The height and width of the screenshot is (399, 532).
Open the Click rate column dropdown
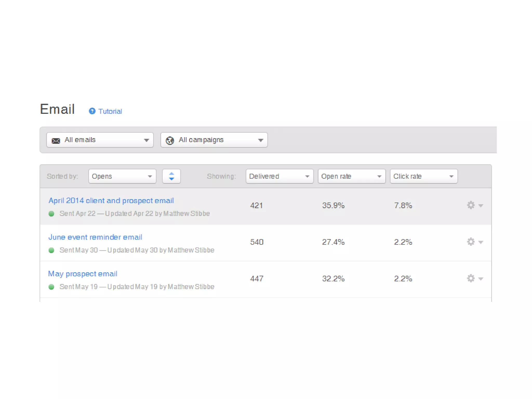pos(424,176)
